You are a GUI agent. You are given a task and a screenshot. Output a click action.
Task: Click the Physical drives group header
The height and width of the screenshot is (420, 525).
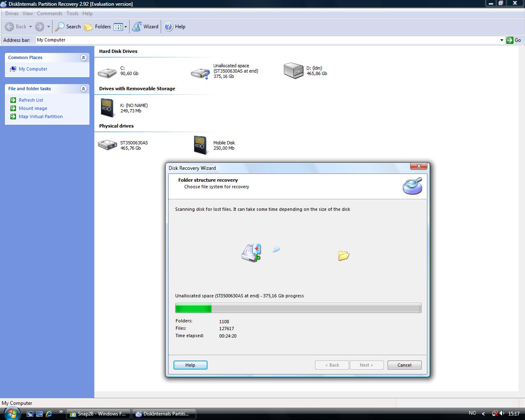[x=116, y=126]
